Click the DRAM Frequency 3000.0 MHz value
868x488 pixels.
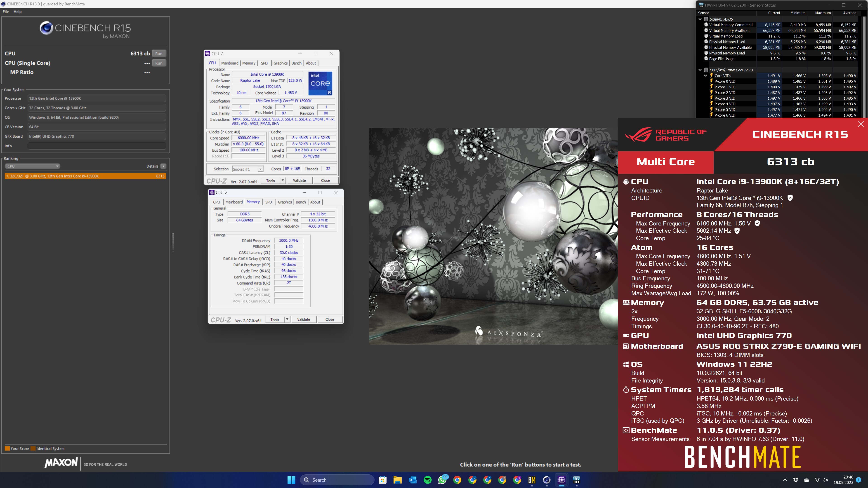click(x=289, y=240)
